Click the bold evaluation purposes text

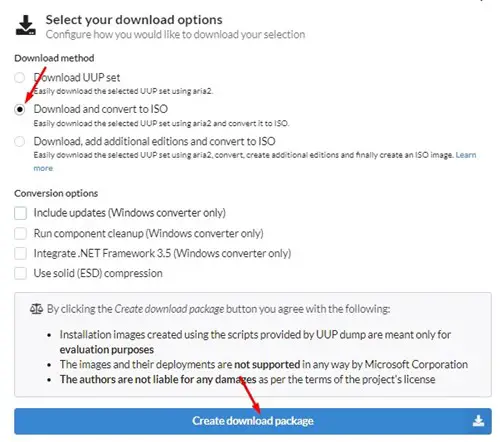click(x=107, y=350)
